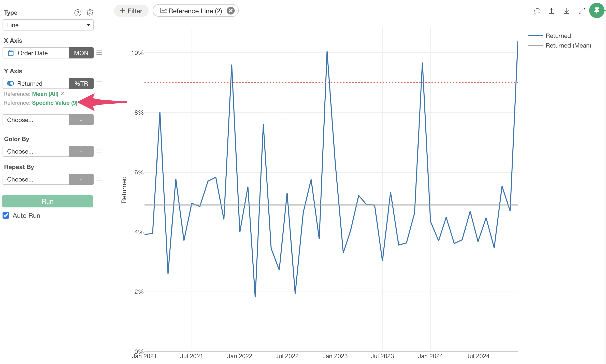606x364 pixels.
Task: Remove the Mean (All) reference
Action: 62,94
